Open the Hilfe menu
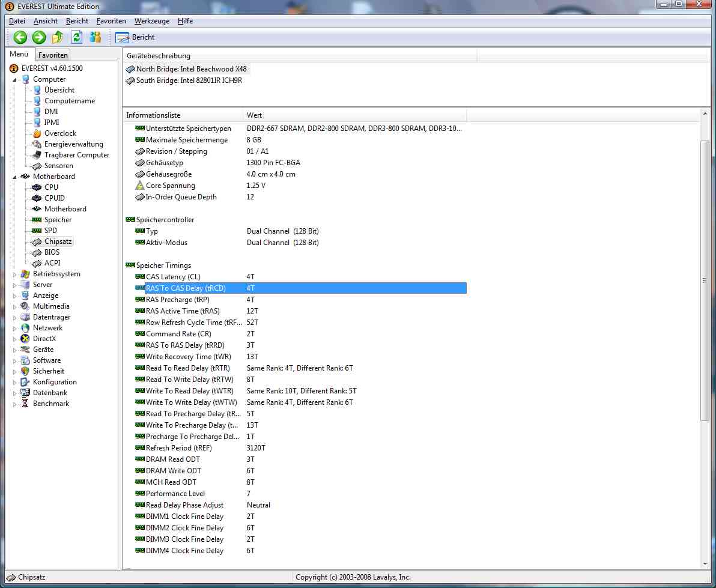 [x=185, y=21]
